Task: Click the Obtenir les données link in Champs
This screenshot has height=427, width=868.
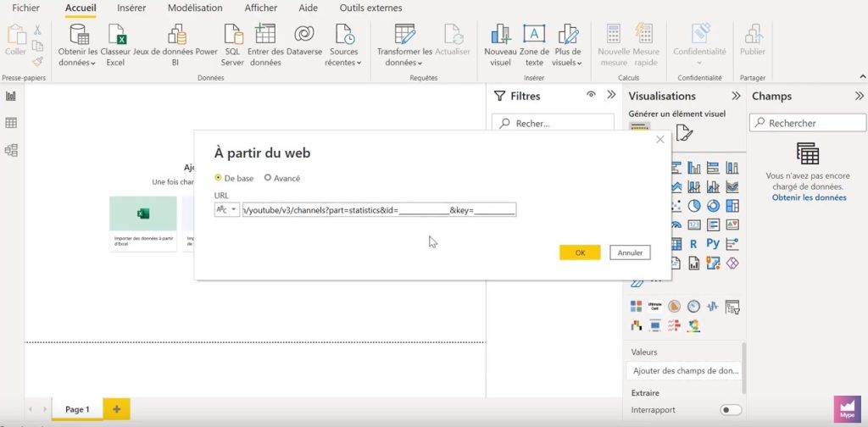Action: (x=809, y=197)
